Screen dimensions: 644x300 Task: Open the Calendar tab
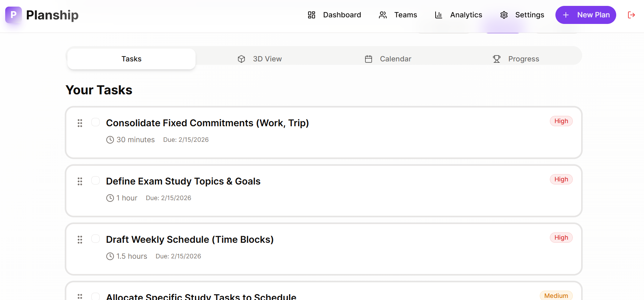click(x=388, y=59)
